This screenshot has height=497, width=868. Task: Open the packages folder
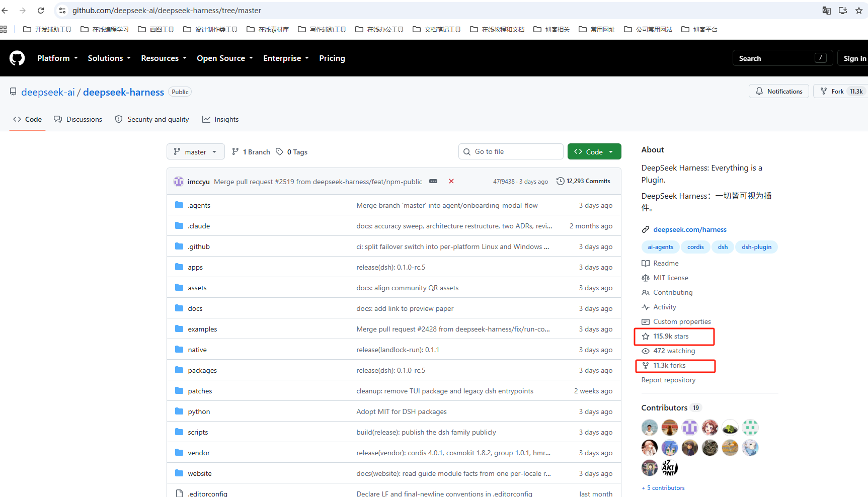click(202, 370)
